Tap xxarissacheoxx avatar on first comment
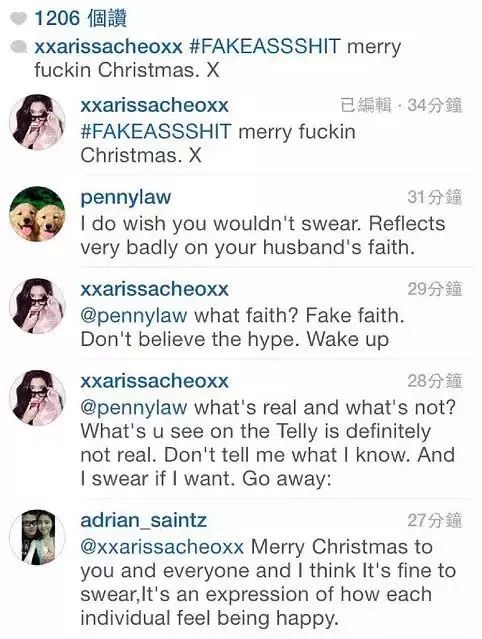The height and width of the screenshot is (639, 482). point(37,122)
